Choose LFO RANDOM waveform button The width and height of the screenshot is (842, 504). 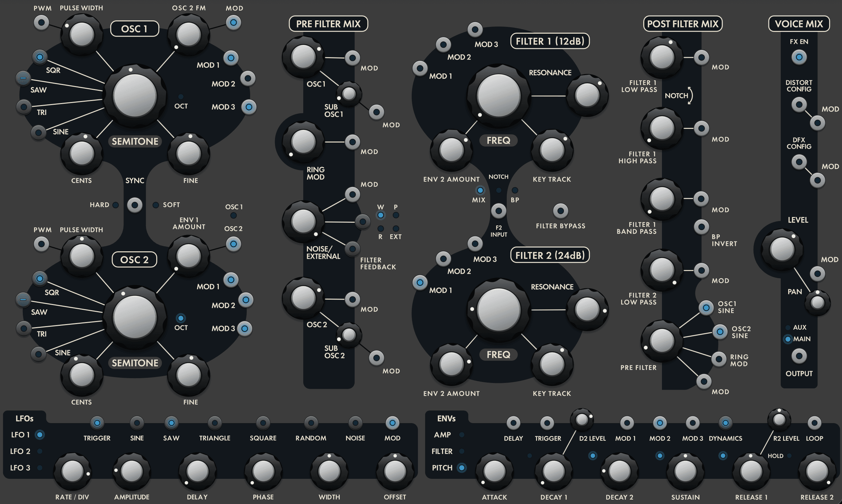coord(311,423)
